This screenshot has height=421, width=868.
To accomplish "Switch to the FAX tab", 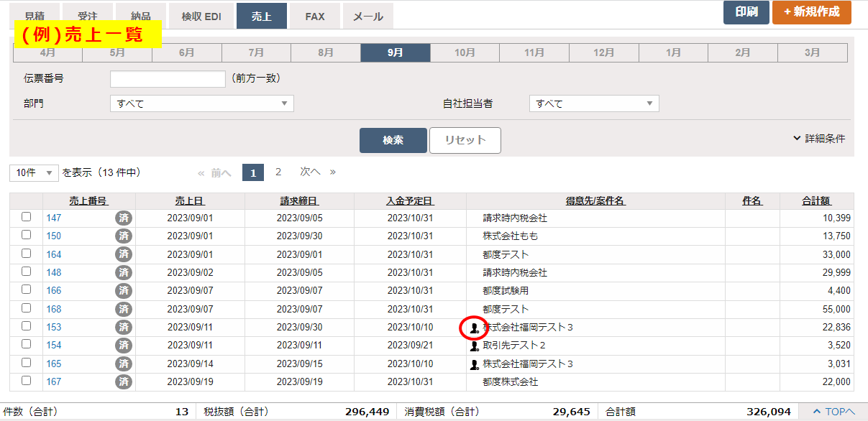I will (x=314, y=15).
